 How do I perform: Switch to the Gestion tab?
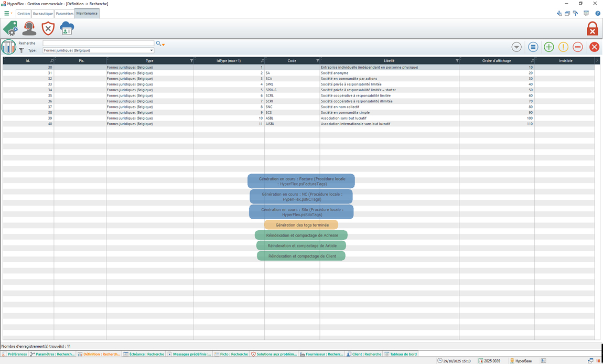tap(24, 14)
